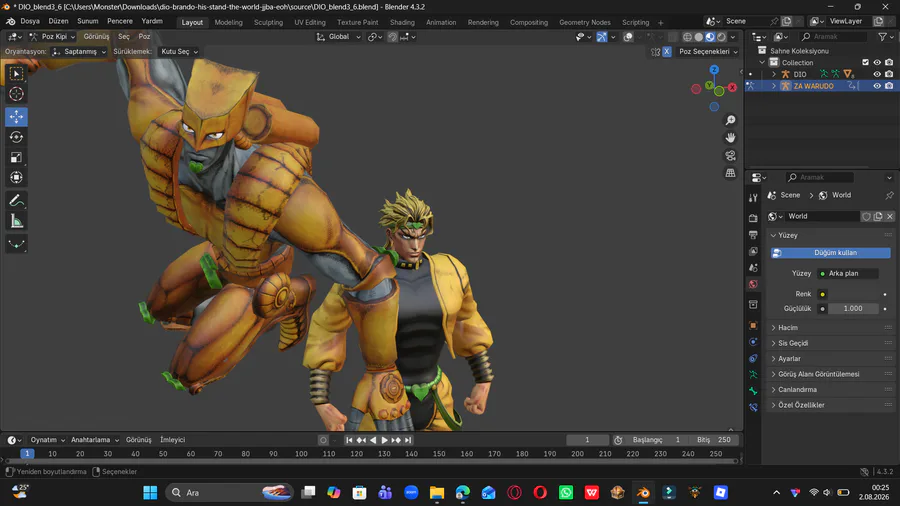900x506 pixels.
Task: Activate the Scale tool
Action: point(16,157)
